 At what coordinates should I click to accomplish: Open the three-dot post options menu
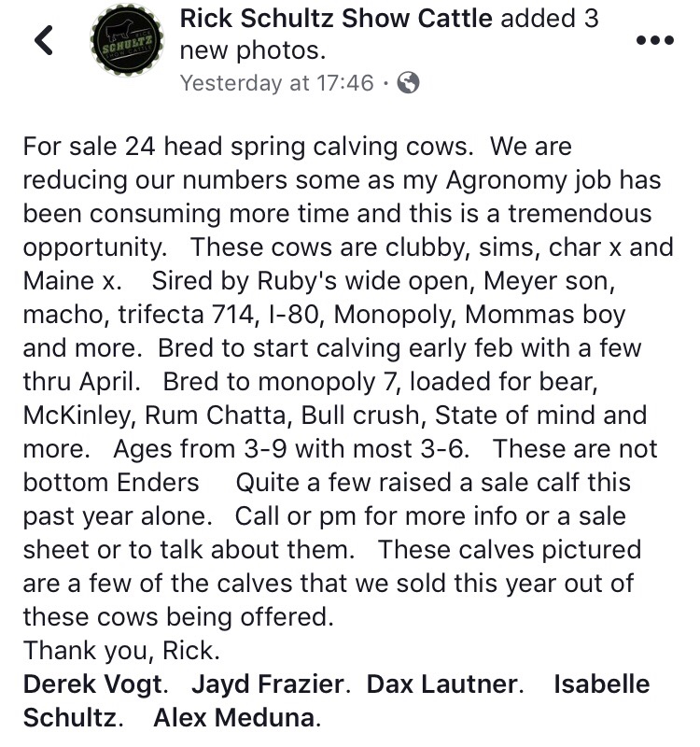655,40
